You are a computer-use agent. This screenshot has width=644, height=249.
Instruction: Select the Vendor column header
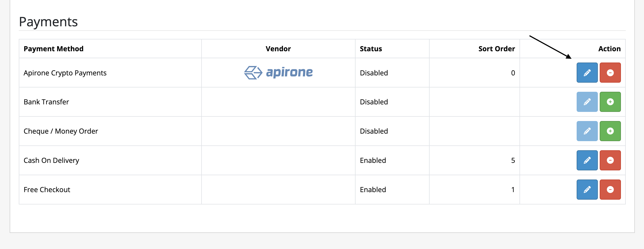coord(278,49)
